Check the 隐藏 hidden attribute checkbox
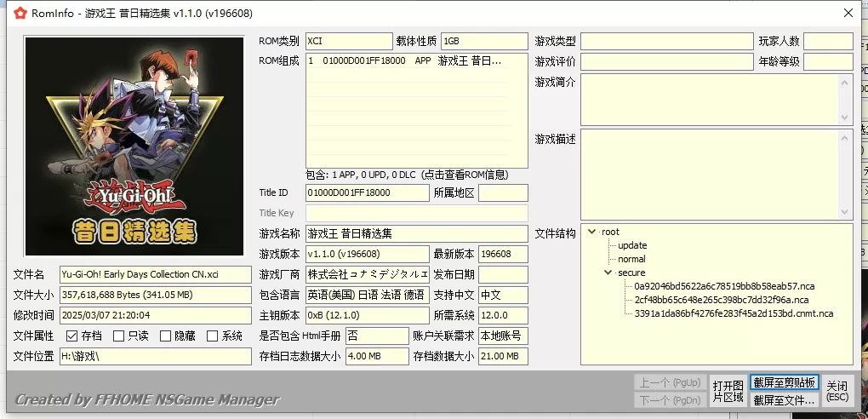The image size is (868, 419). (x=167, y=336)
